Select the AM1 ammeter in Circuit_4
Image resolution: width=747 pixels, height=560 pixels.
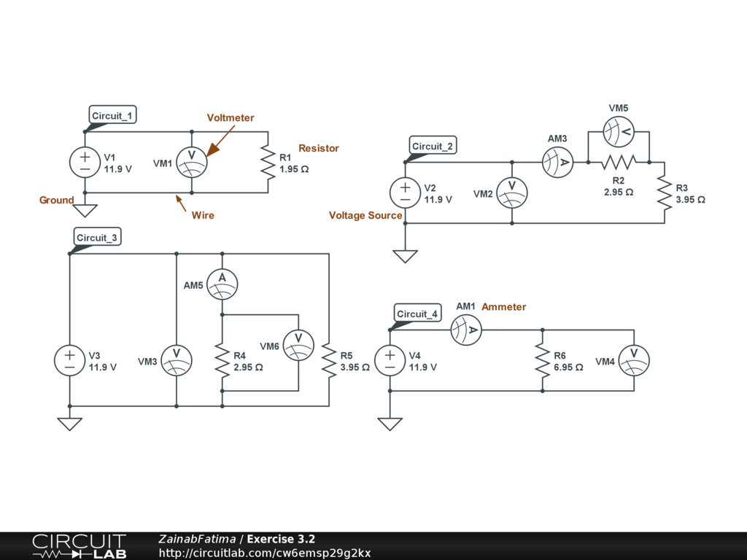click(x=465, y=330)
